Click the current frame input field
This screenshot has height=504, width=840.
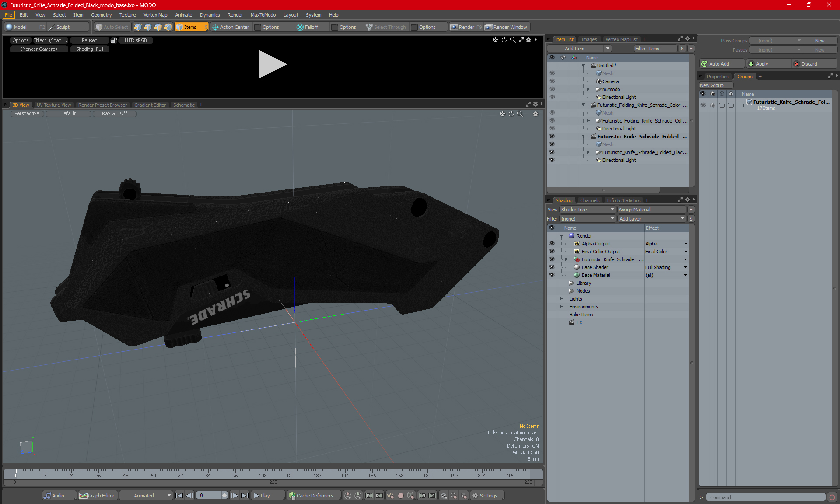[x=209, y=496]
